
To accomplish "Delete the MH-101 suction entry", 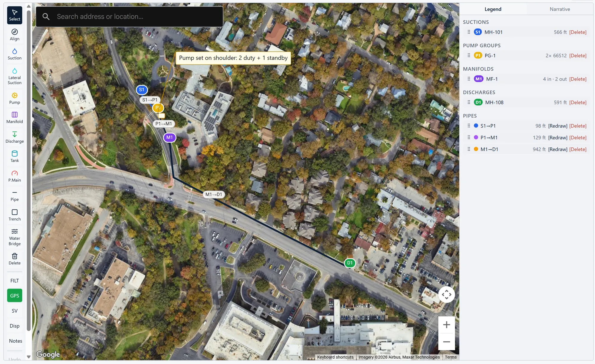I will [578, 32].
